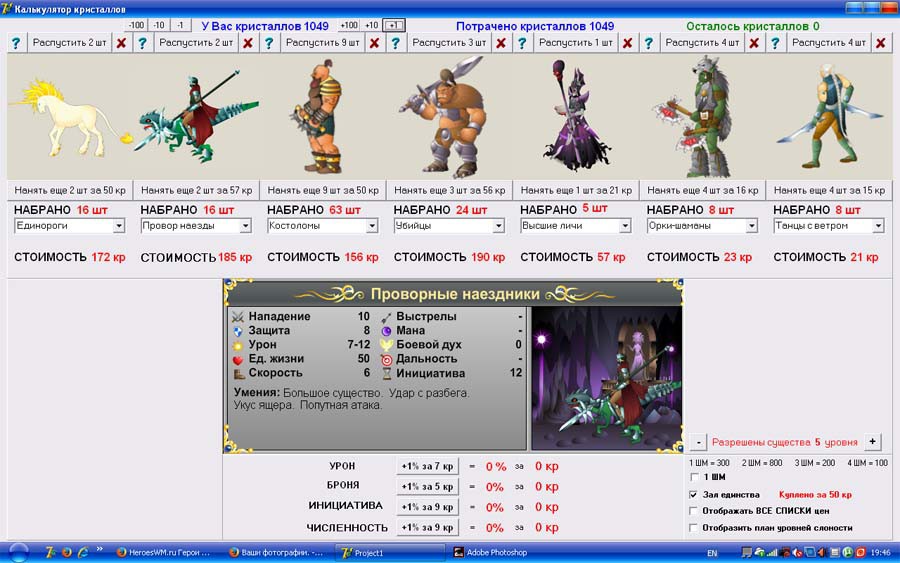Uncheck the Зал единства checkbox
This screenshot has height=563, width=900.
(x=694, y=495)
